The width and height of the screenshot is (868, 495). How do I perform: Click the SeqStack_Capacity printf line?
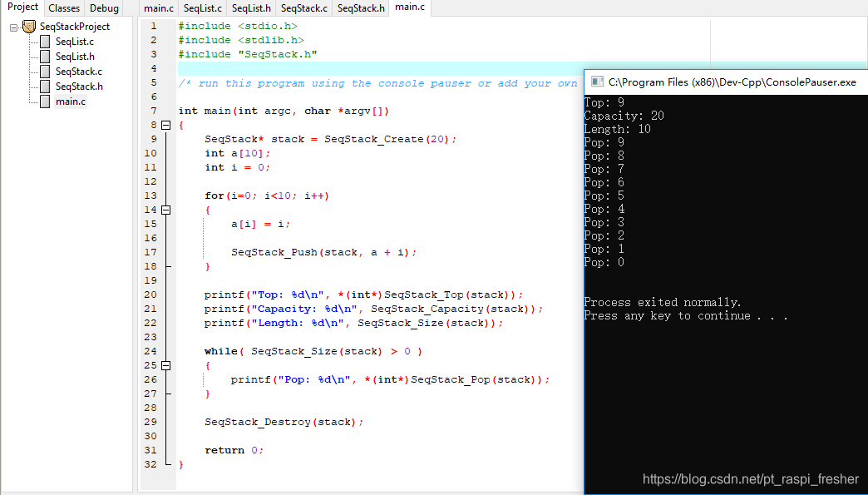click(373, 309)
